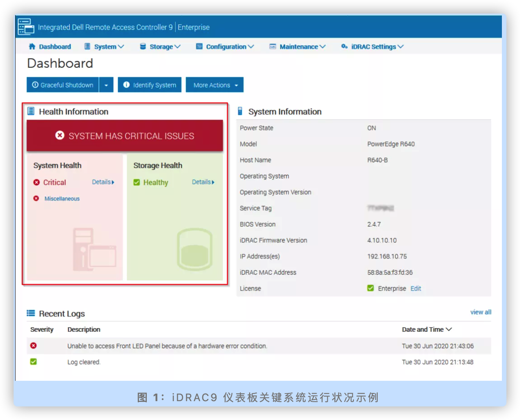Open the Miscellaneous critical issue link

point(62,198)
